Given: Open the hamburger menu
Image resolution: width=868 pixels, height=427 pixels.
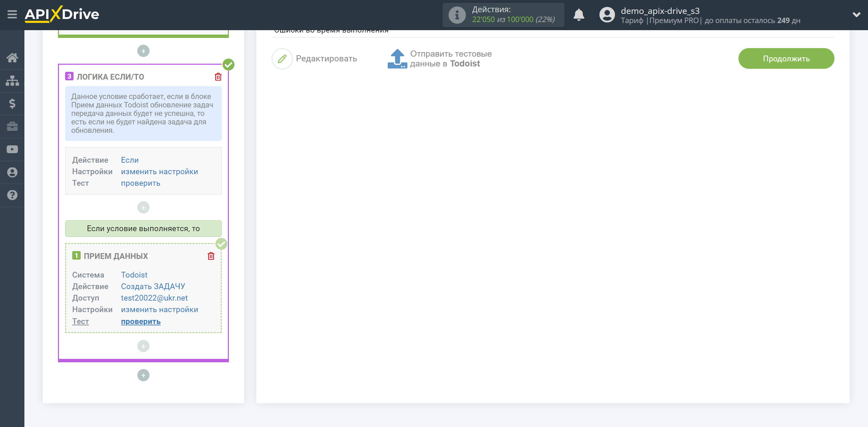Looking at the screenshot, I should pos(12,15).
